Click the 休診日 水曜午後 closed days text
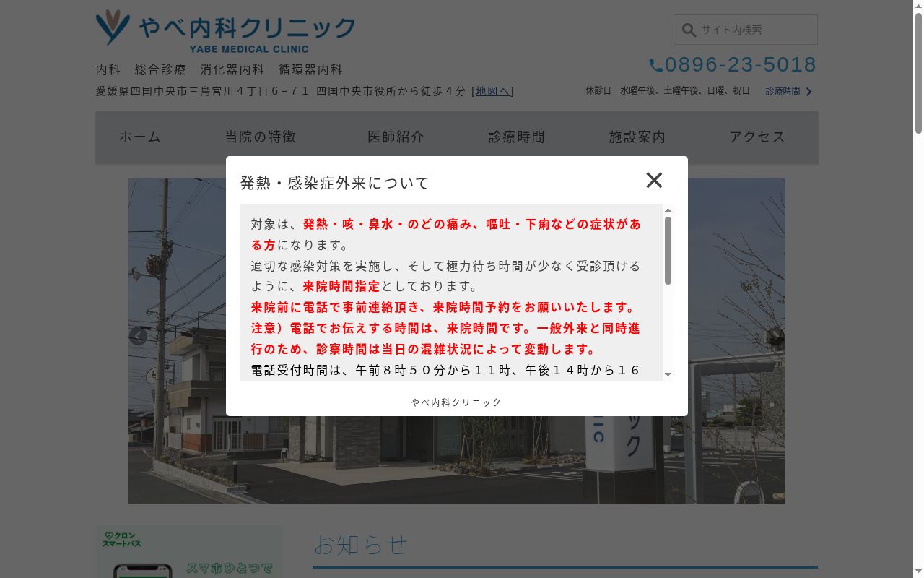 [668, 91]
